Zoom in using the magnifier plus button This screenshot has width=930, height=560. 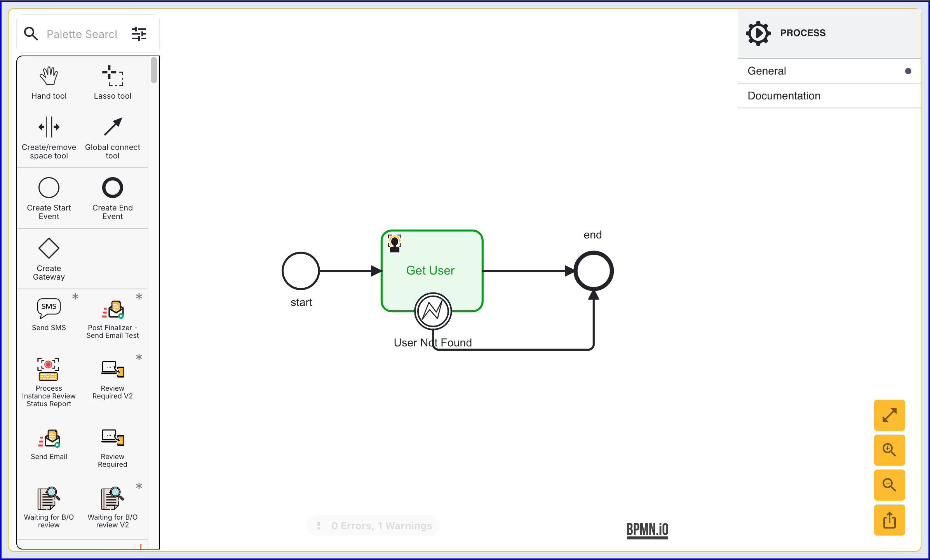coord(889,450)
